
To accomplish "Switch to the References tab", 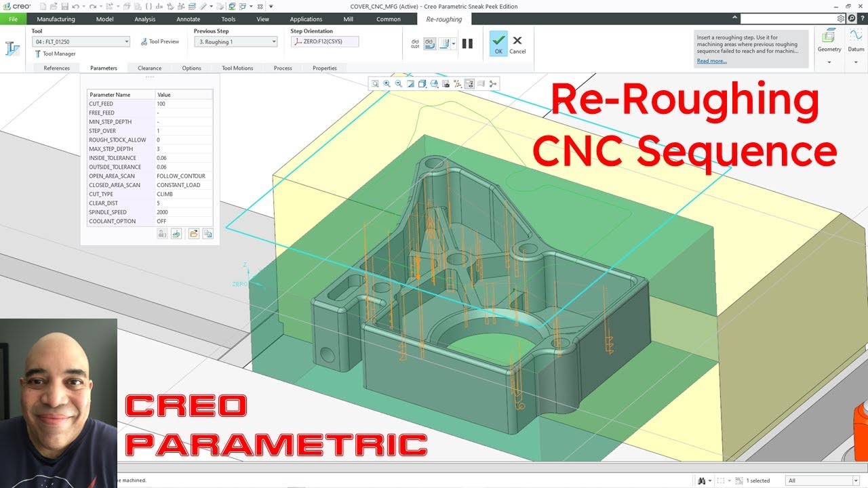I will click(x=56, y=68).
